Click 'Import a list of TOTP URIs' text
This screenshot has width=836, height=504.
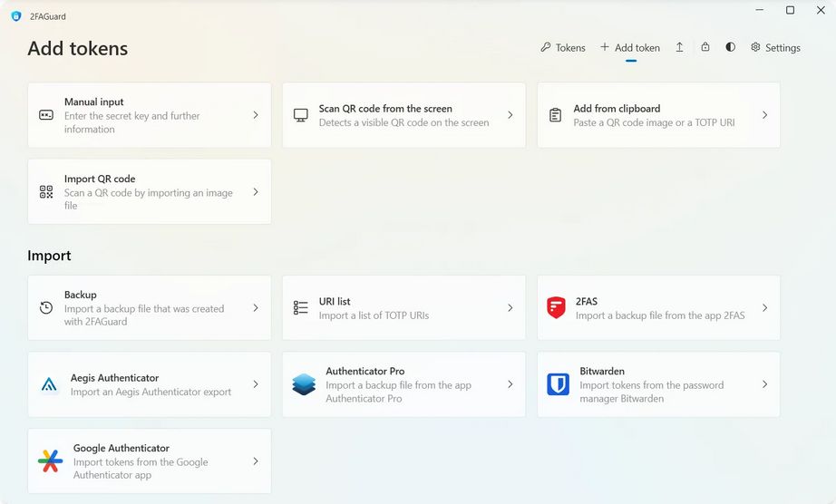374,315
